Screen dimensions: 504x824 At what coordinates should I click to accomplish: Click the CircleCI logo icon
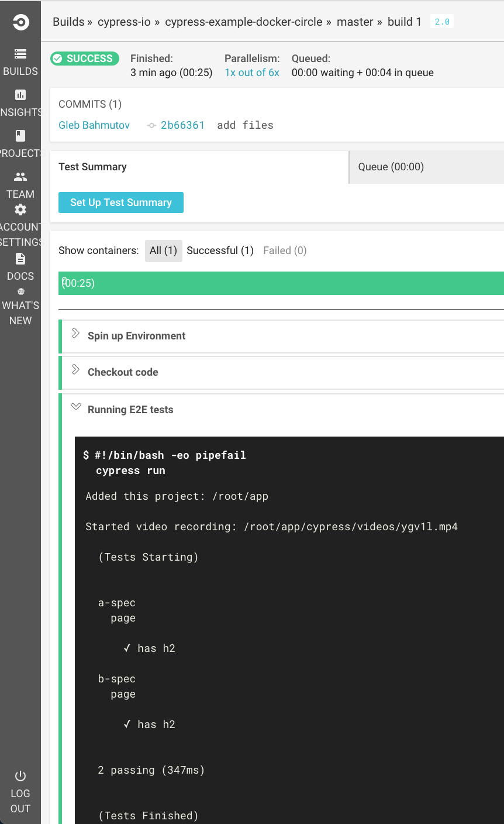tap(20, 23)
